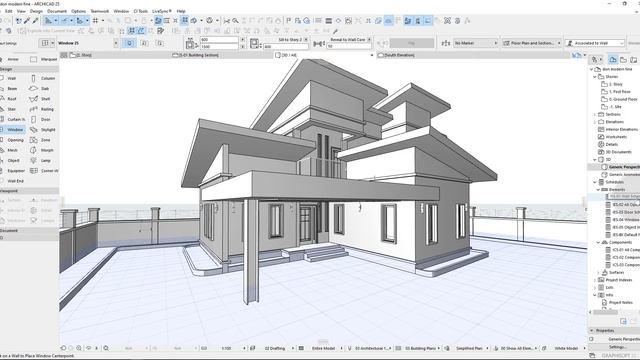This screenshot has height=360, width=640.
Task: Click the White Model 3D style selector
Action: 567,348
